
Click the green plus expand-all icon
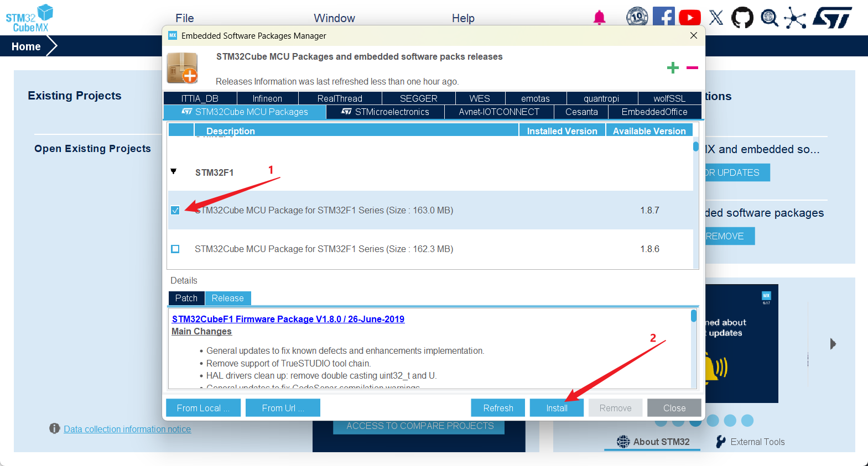[673, 68]
